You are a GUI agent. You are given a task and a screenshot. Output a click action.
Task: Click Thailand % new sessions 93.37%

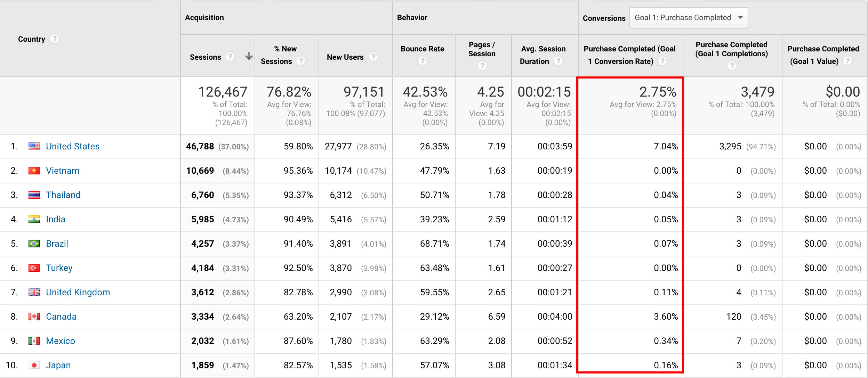coord(298,195)
